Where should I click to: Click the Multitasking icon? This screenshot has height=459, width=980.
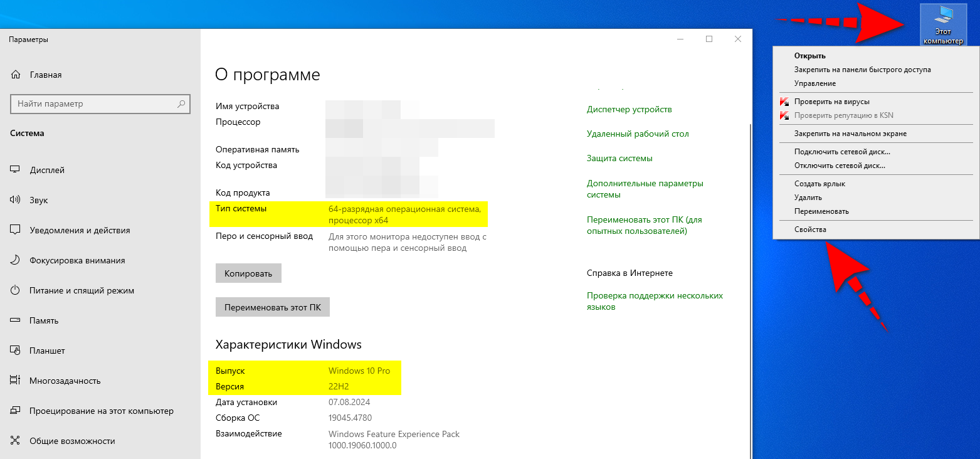tap(16, 381)
